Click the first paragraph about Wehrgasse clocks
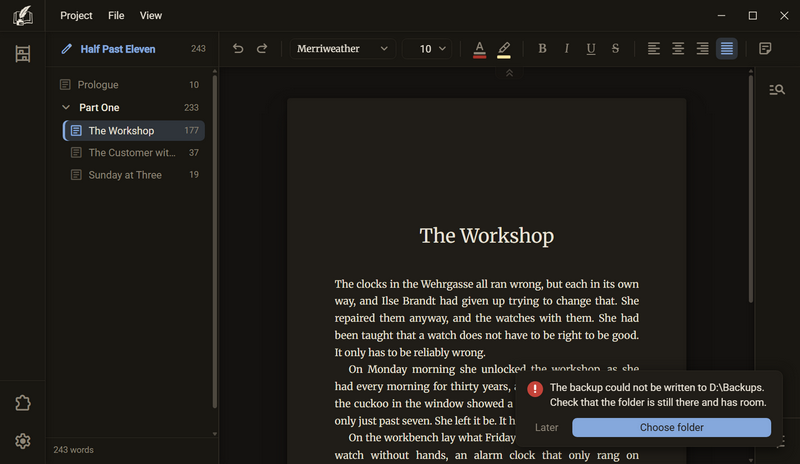The height and width of the screenshot is (464, 800). point(487,318)
